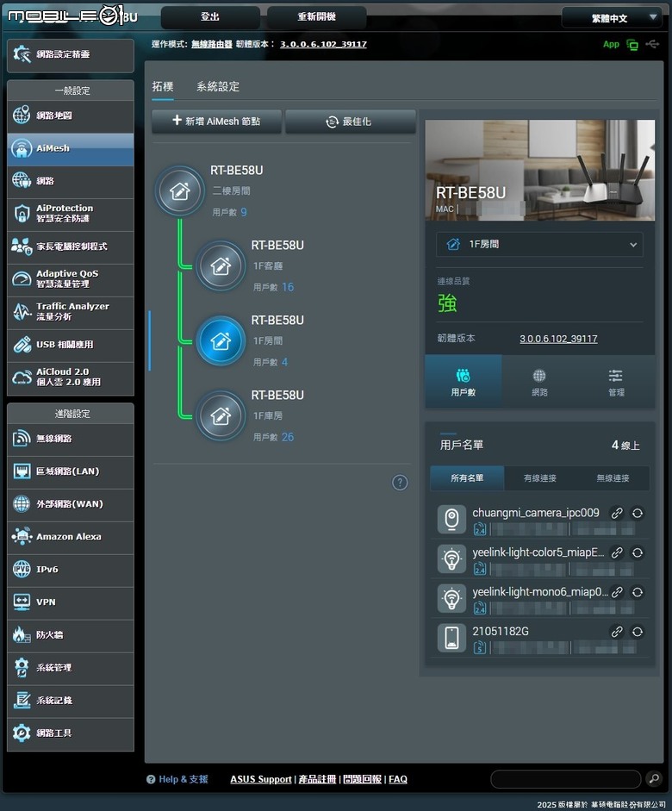The width and height of the screenshot is (672, 811).
Task: Open 防火牆 firewall settings
Action: [x=71, y=635]
